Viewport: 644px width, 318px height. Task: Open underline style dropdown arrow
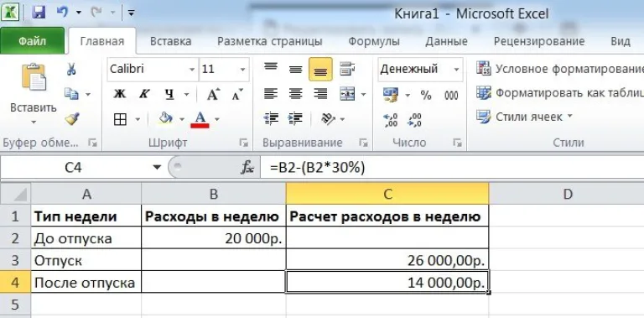tap(186, 95)
